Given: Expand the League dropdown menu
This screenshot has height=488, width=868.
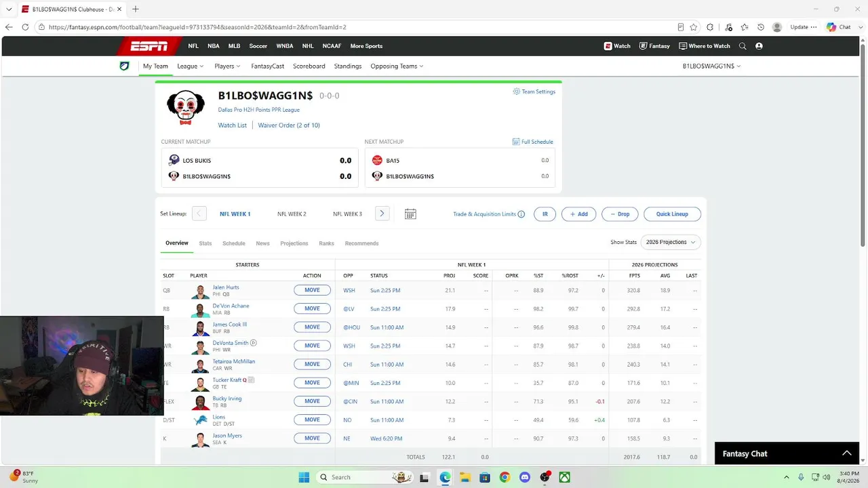Looking at the screenshot, I should pos(191,66).
